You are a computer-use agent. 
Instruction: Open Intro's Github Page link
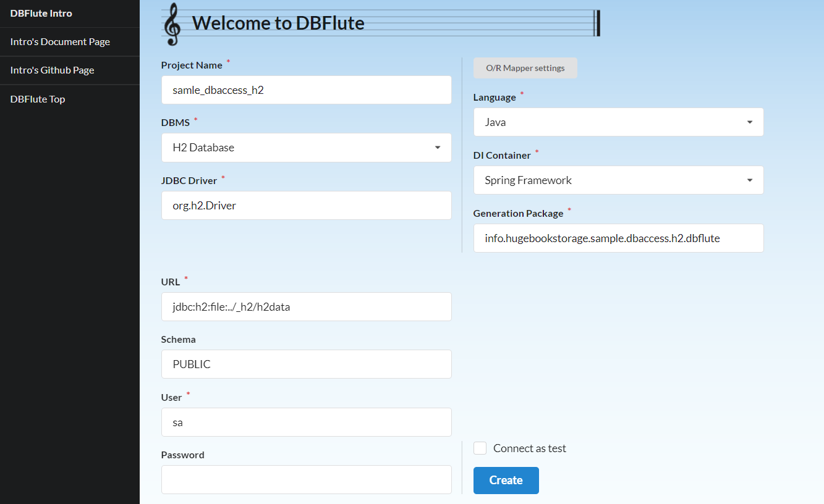coord(70,70)
